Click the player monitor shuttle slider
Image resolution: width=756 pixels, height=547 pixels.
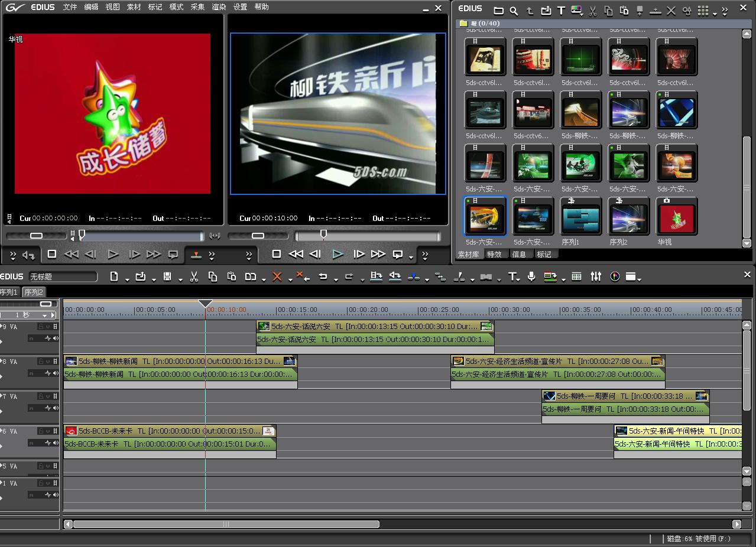point(36,236)
